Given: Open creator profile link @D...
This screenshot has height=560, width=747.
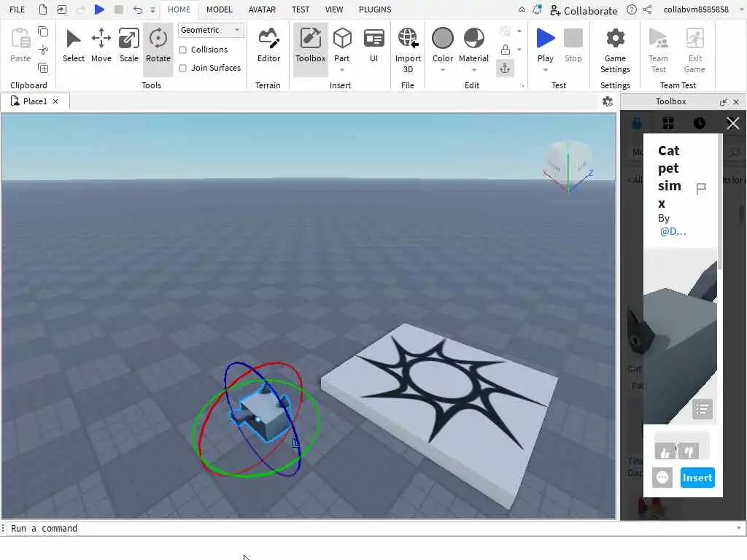Looking at the screenshot, I should (x=673, y=232).
